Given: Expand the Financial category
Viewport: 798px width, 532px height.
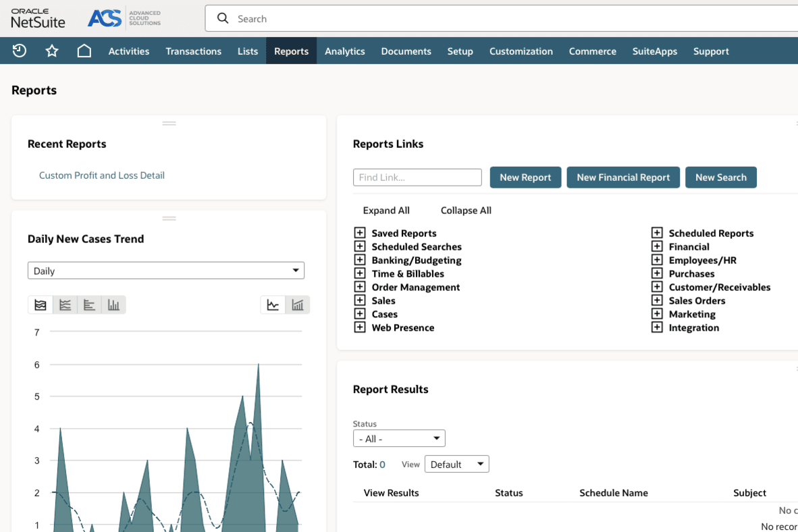Looking at the screenshot, I should point(657,246).
